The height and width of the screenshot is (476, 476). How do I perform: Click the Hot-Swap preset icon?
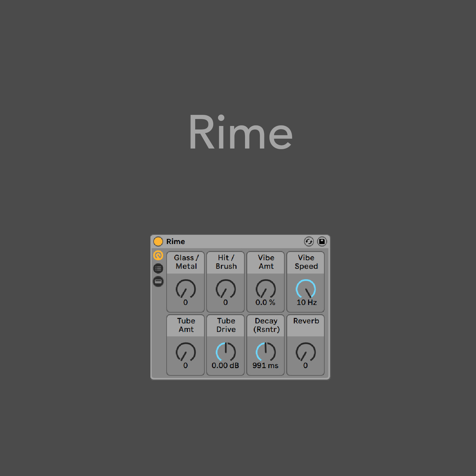[x=309, y=241]
